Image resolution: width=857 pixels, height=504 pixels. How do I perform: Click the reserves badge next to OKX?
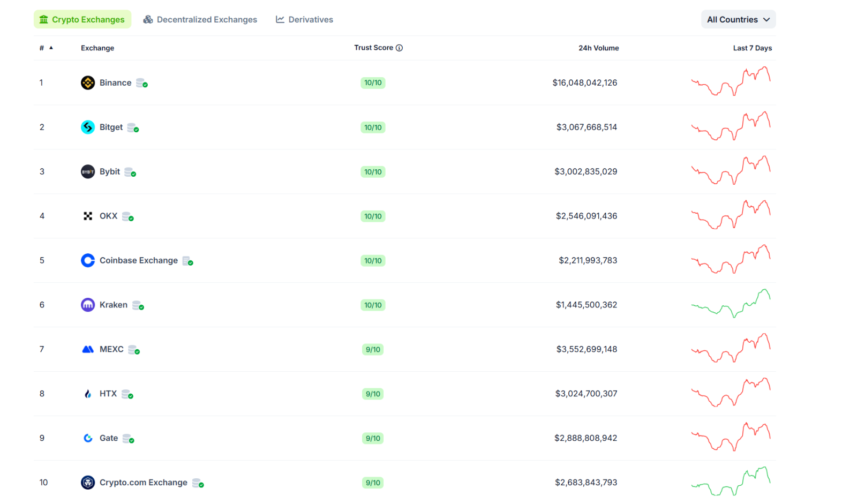[128, 216]
